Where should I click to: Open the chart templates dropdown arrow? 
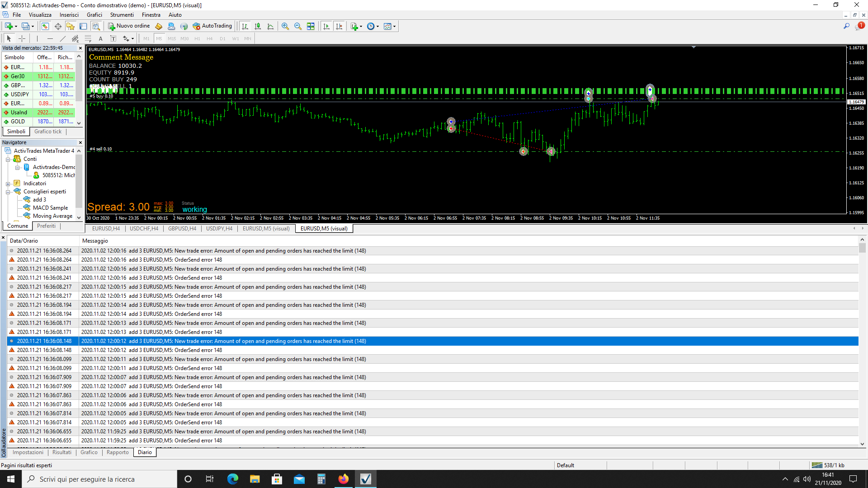click(395, 27)
